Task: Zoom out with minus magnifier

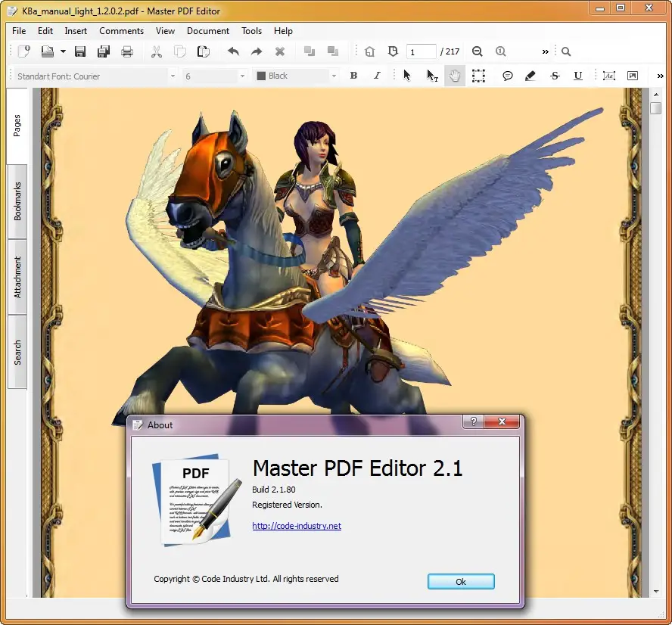Action: tap(477, 52)
